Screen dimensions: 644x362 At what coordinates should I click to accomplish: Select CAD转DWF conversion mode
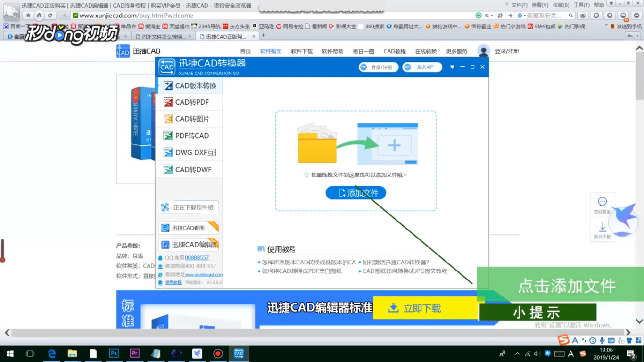pyautogui.click(x=190, y=169)
